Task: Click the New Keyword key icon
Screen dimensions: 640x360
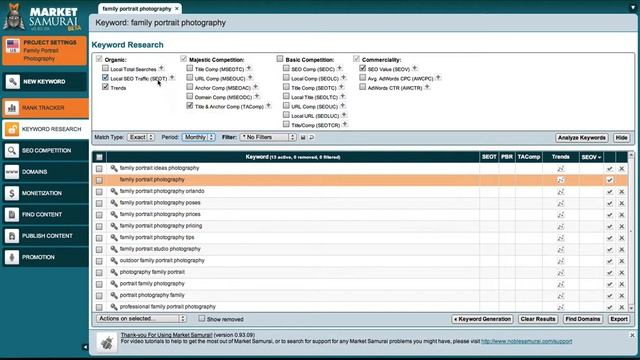Action: (x=12, y=82)
